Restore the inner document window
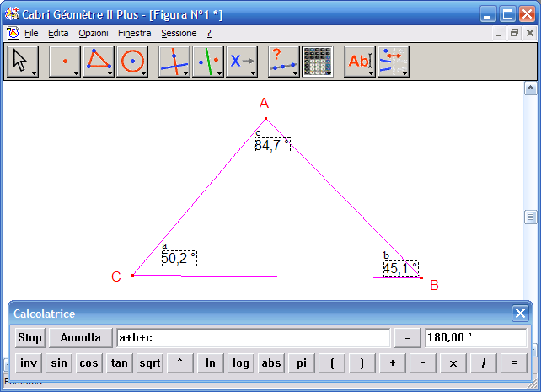Viewport: 541px width, 392px height. (514, 33)
